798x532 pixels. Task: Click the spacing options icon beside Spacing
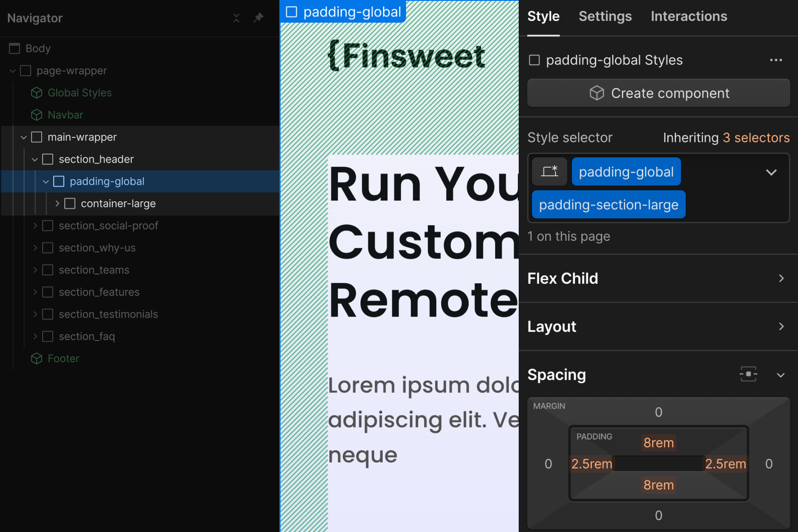pyautogui.click(x=748, y=374)
